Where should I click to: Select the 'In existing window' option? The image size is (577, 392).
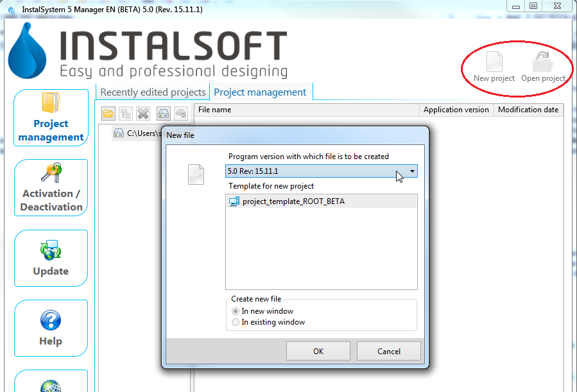tap(236, 322)
